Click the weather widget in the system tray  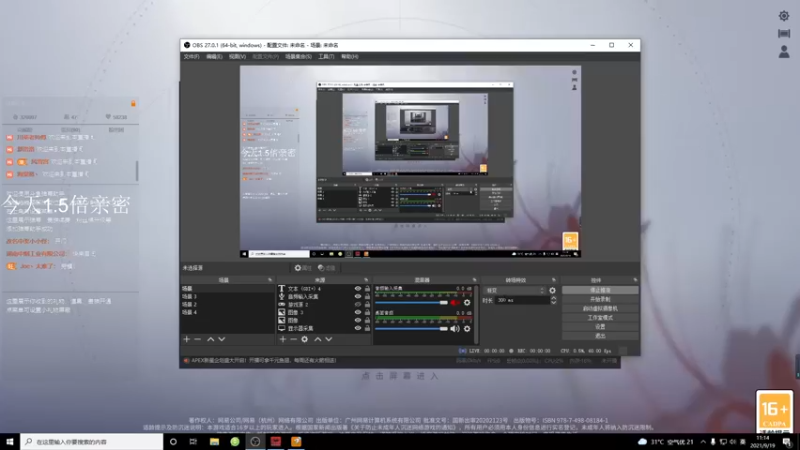(666, 442)
